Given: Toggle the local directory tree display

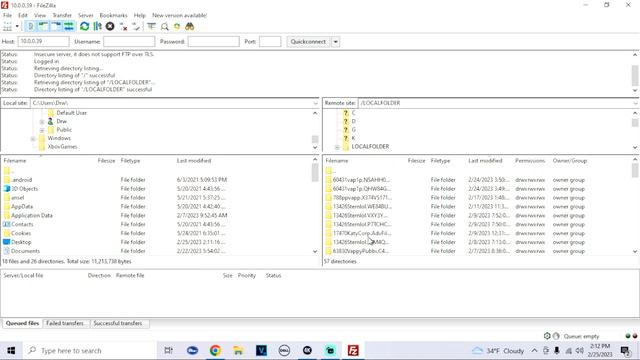Looking at the screenshot, I should pyautogui.click(x=43, y=27).
